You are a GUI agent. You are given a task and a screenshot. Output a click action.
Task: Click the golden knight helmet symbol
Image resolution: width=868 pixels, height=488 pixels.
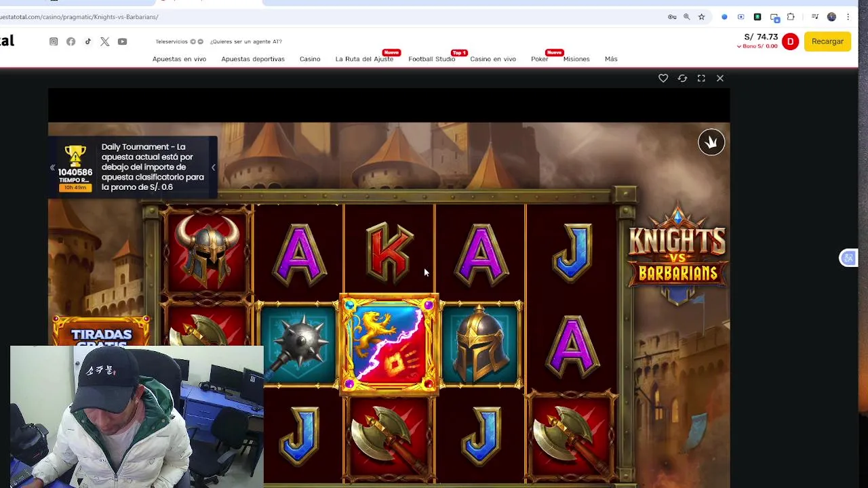pos(481,344)
